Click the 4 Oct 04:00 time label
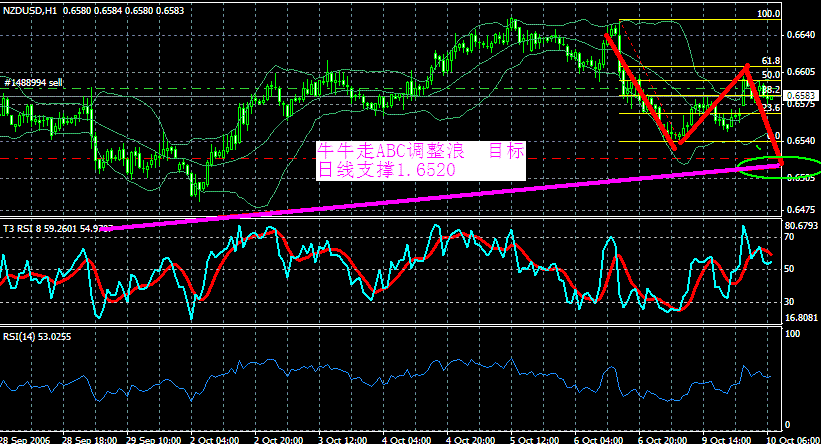 tap(407, 439)
